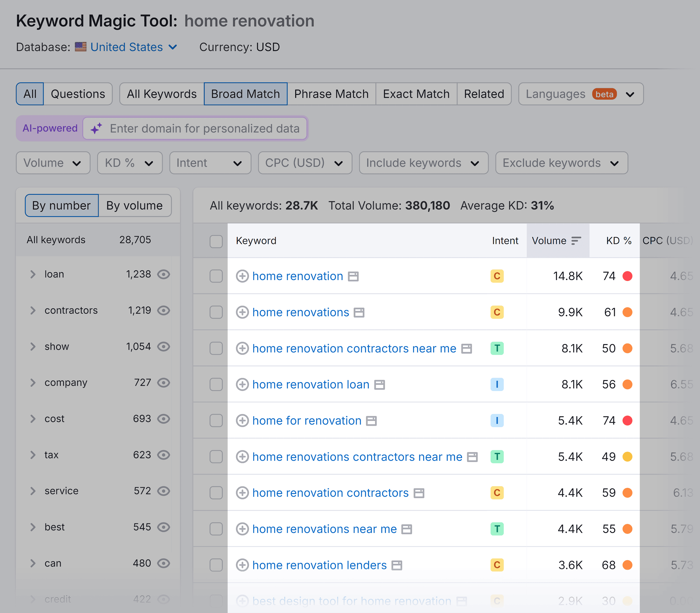Click the SERP icon for "home renovation lenders"

point(397,565)
